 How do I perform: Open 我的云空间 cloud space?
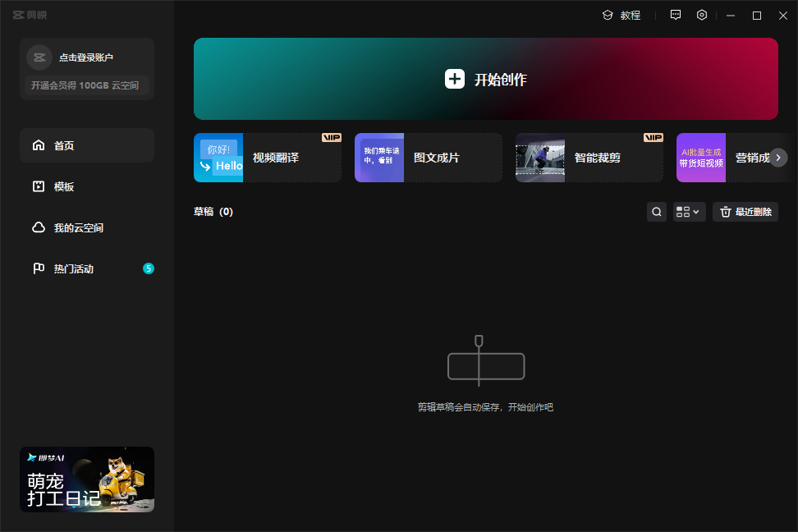[87, 227]
